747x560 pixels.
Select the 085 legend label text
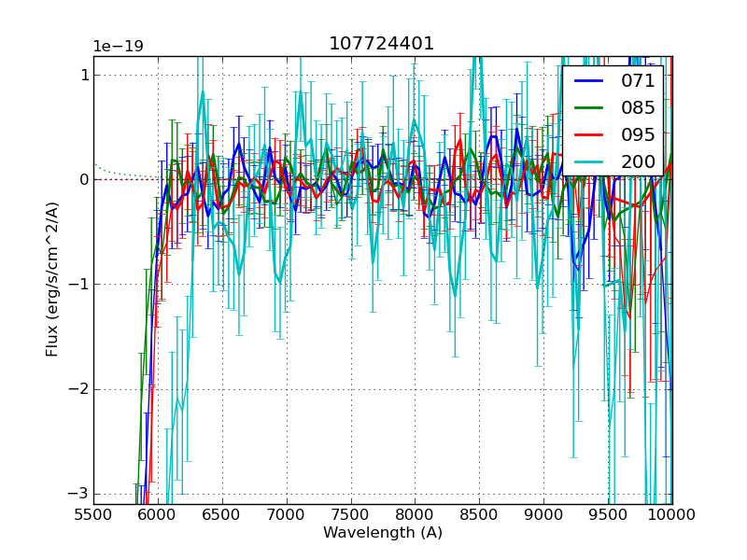click(638, 108)
